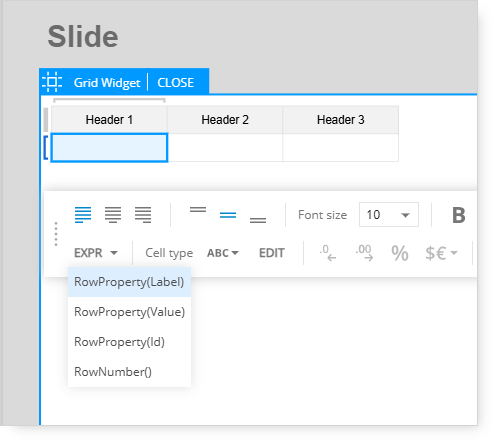Align cell text to the left
The height and width of the screenshot is (441, 493).
(83, 215)
